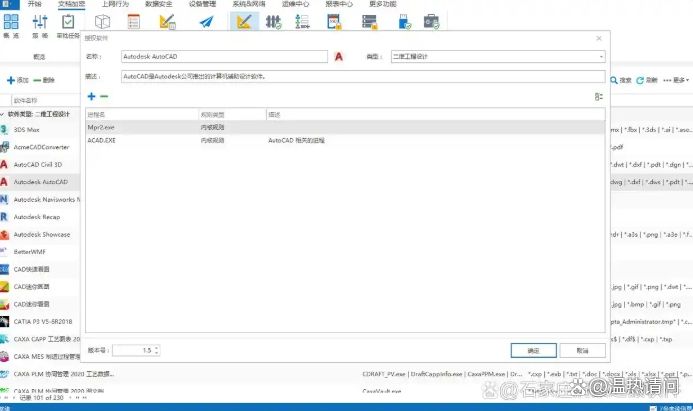Select the paper plane ribbon icon
This screenshot has width=693, height=411.
(206, 21)
